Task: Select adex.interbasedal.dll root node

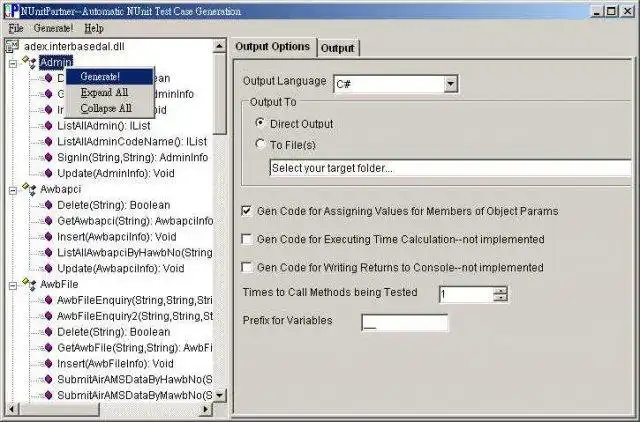Action: (x=74, y=47)
